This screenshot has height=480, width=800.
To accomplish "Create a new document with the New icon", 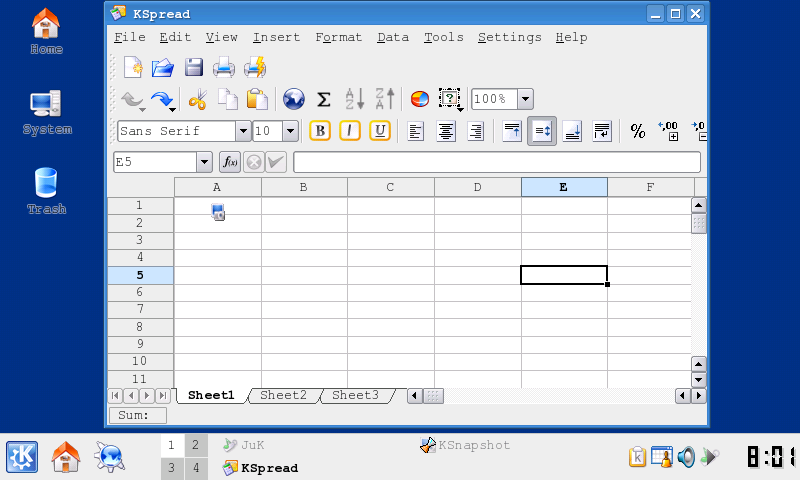I will click(x=133, y=67).
